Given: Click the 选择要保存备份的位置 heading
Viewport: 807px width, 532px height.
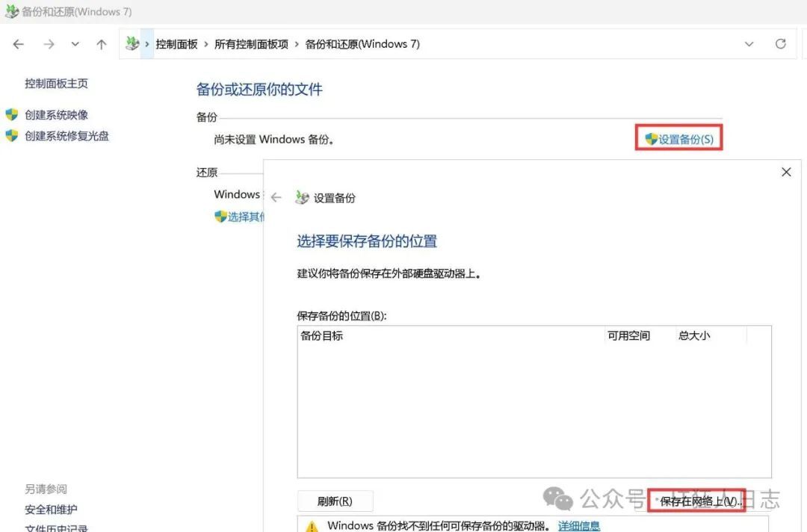Looking at the screenshot, I should point(367,241).
